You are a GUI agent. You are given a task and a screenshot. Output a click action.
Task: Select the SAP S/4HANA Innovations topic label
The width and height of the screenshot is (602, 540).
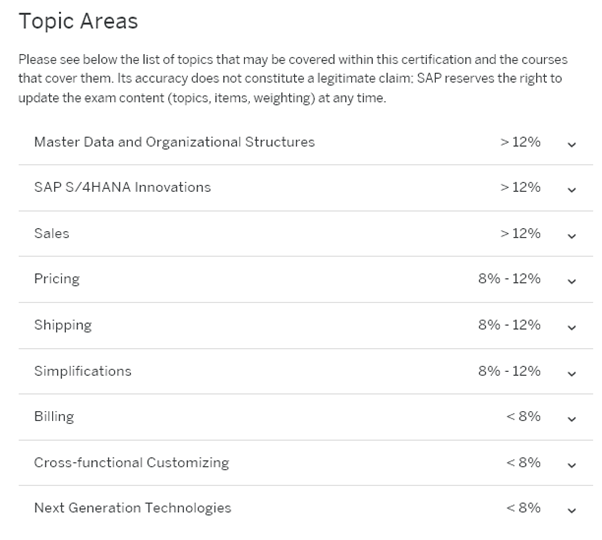(122, 188)
